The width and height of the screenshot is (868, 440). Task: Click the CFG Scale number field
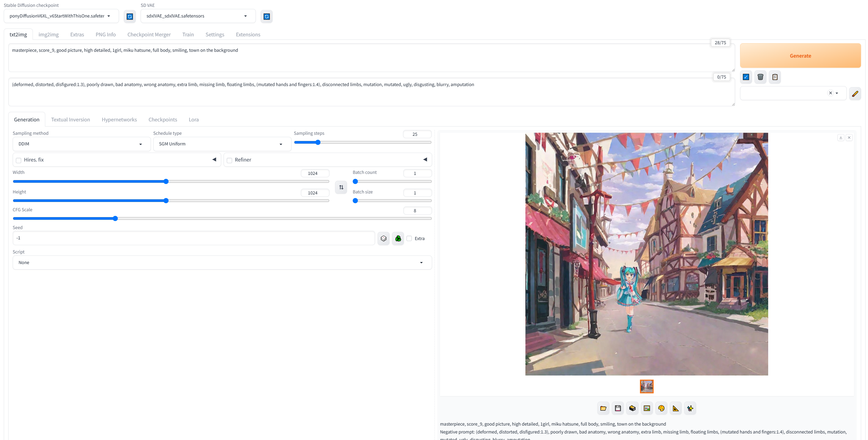(417, 211)
